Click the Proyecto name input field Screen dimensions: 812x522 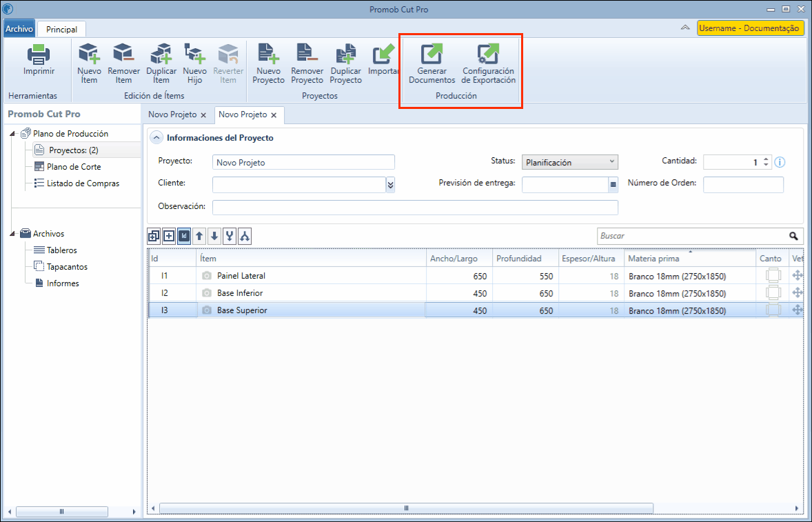point(303,162)
